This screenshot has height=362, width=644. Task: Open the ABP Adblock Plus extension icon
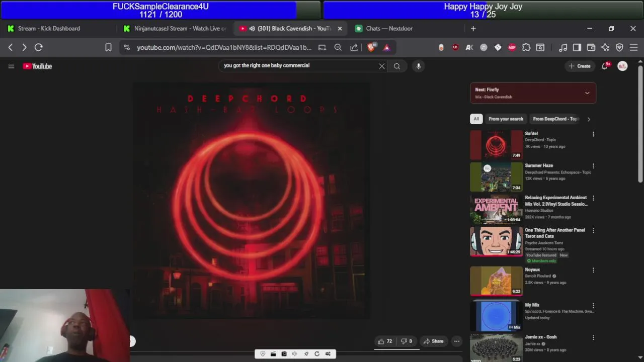(x=512, y=47)
